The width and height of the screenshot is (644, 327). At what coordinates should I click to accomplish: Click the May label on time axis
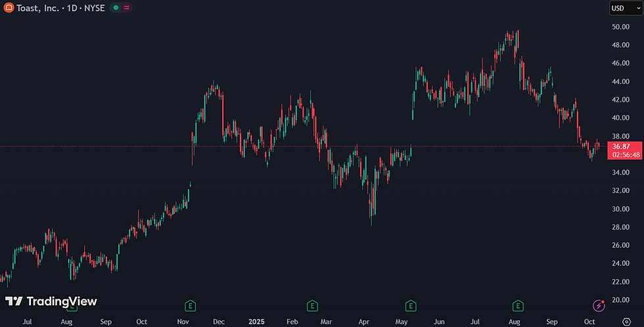[x=402, y=322]
